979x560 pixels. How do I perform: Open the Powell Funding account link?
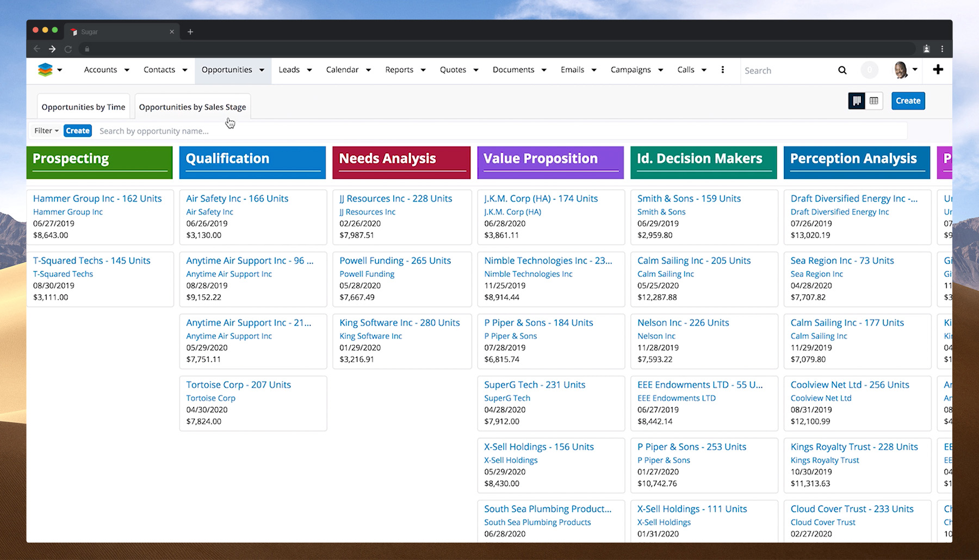[x=367, y=274]
